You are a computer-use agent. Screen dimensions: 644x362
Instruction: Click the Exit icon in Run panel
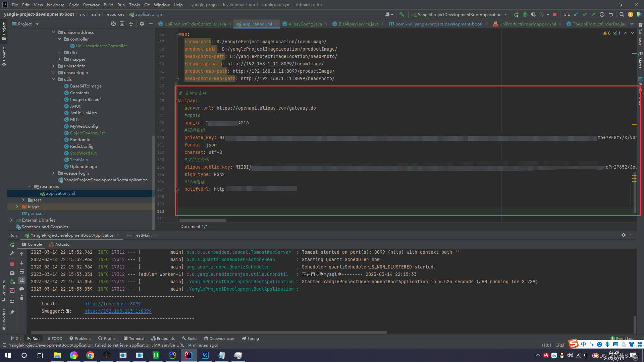click(12, 290)
